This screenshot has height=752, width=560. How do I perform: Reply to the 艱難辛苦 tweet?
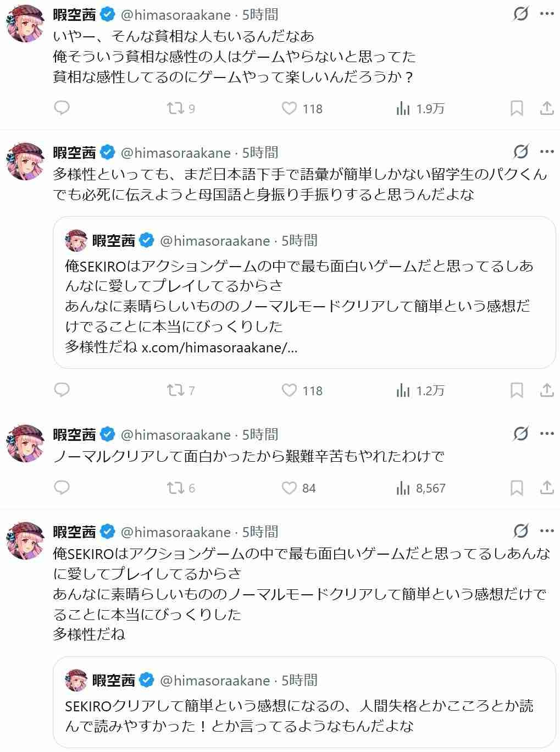(62, 488)
